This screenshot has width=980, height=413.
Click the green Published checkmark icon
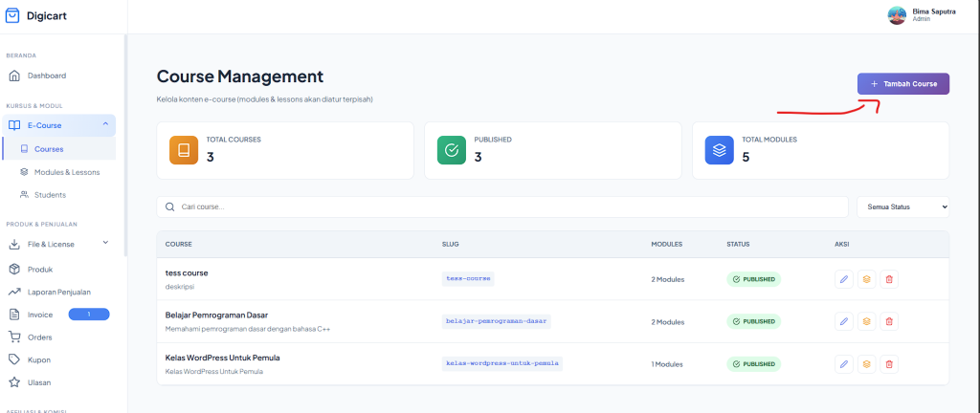(x=452, y=150)
